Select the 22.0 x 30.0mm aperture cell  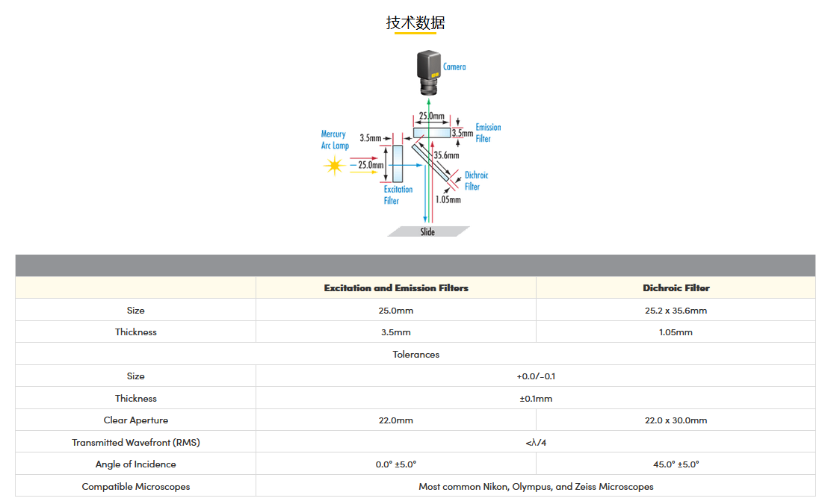pos(676,420)
